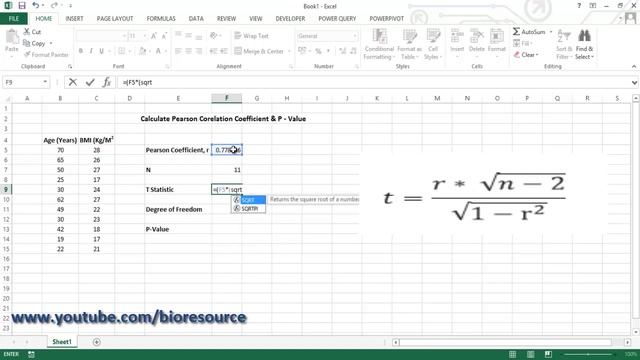Switch to the FORMULAS tab
The width and height of the screenshot is (640, 360).
(x=161, y=18)
